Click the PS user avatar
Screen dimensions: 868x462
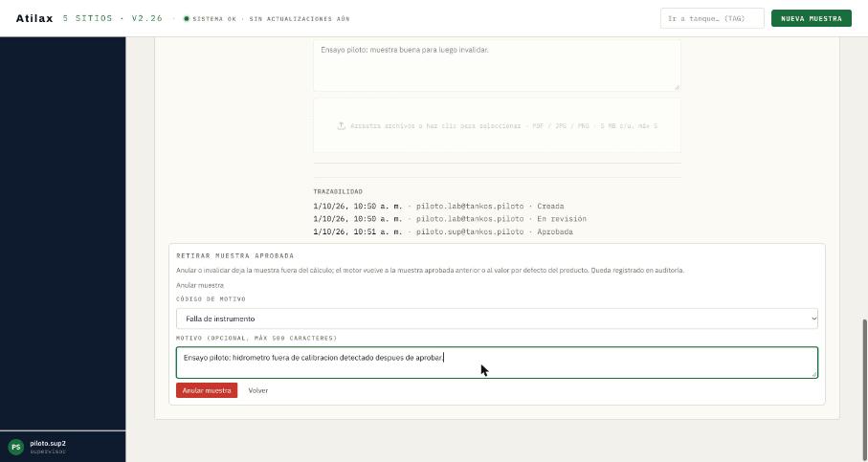tap(15, 447)
